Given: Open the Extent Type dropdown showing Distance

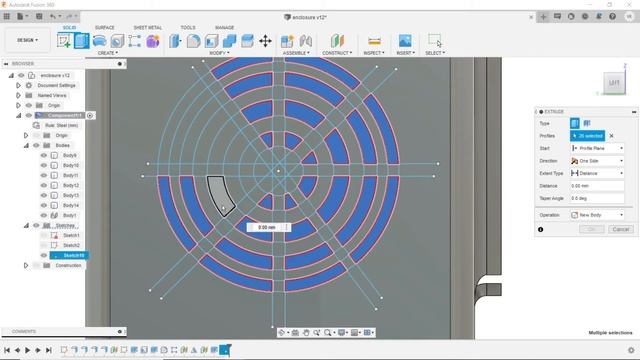Looking at the screenshot, I should pyautogui.click(x=597, y=173).
